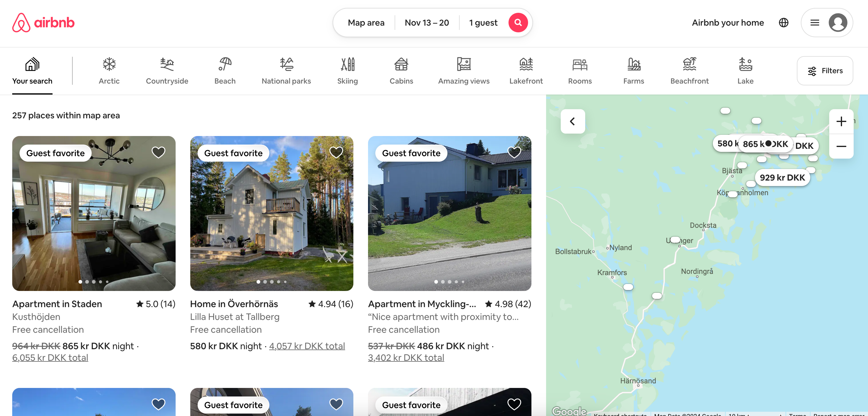Expand the 1 guest selector dropdown
Image resolution: width=868 pixels, height=416 pixels.
tap(483, 23)
